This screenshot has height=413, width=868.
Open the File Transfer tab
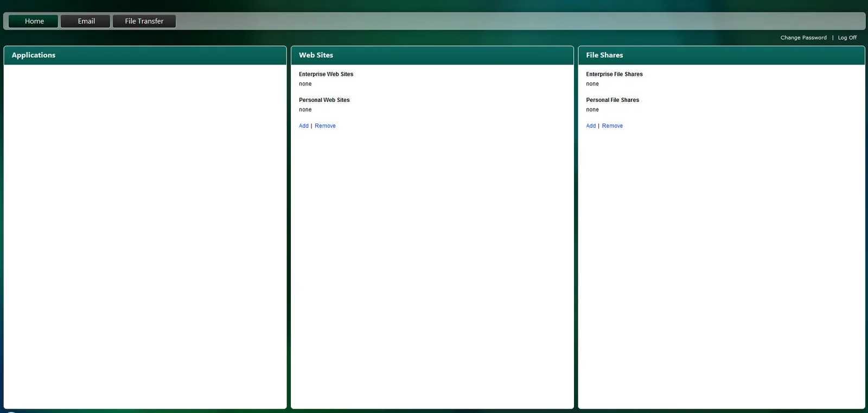click(144, 21)
